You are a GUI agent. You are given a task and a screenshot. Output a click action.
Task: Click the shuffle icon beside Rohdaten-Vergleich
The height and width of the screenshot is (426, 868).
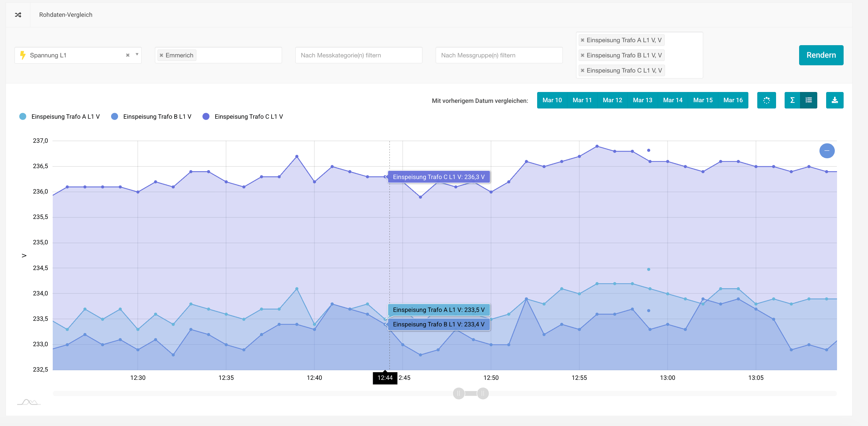(18, 15)
